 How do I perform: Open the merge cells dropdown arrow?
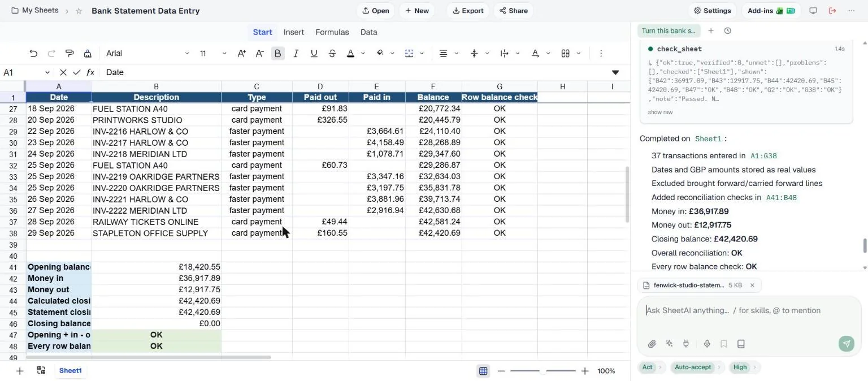click(578, 54)
